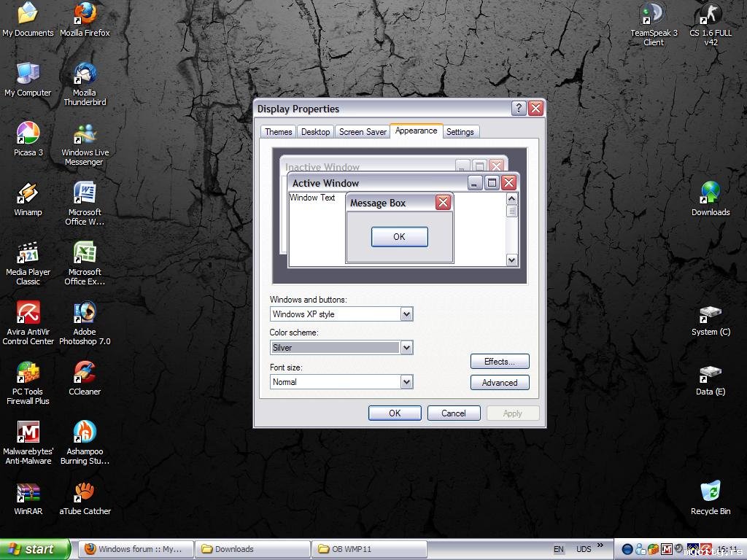Switch to the Desktop tab
This screenshot has height=560, width=747.
click(315, 132)
